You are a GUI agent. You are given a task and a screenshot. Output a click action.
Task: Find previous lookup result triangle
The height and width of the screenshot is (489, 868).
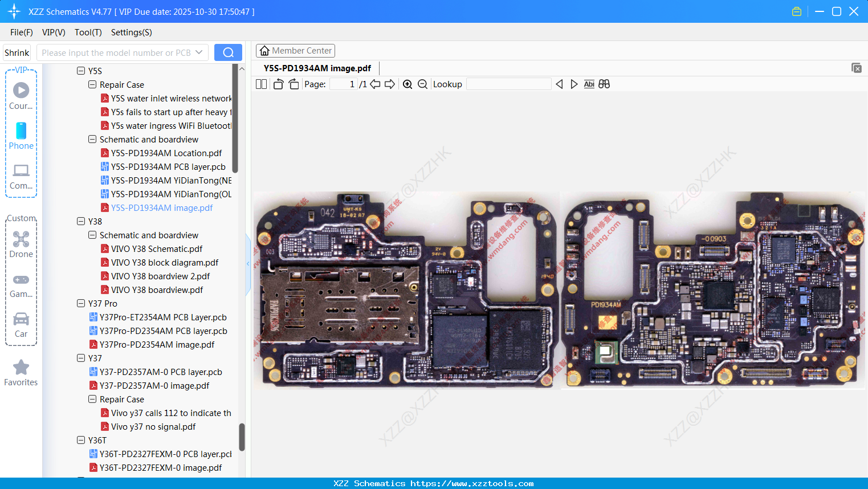(x=559, y=84)
